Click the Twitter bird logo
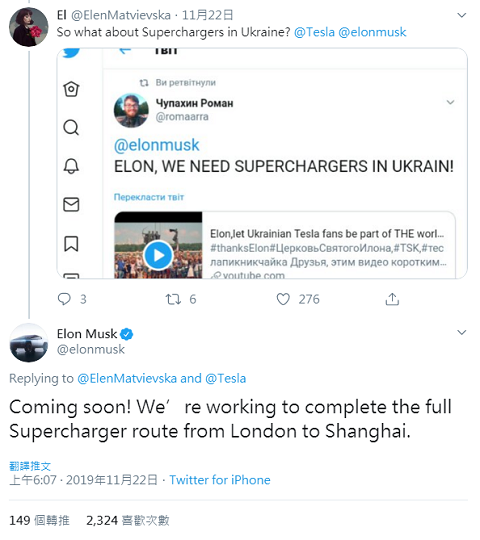 pos(71,53)
